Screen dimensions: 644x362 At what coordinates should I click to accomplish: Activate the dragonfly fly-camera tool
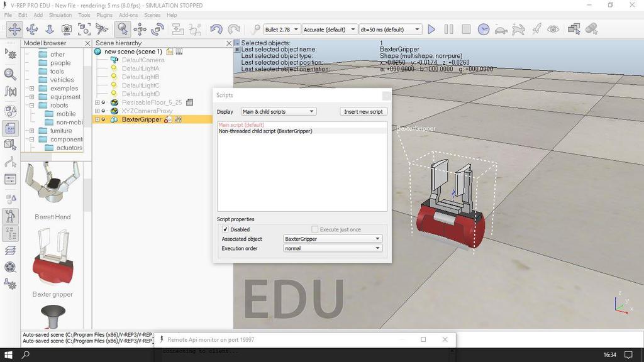point(101,29)
